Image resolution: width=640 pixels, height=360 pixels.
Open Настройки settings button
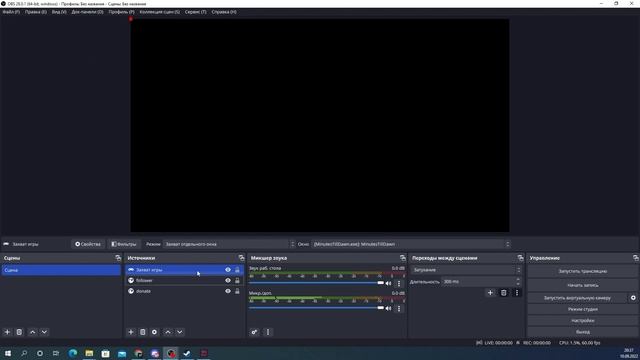582,320
